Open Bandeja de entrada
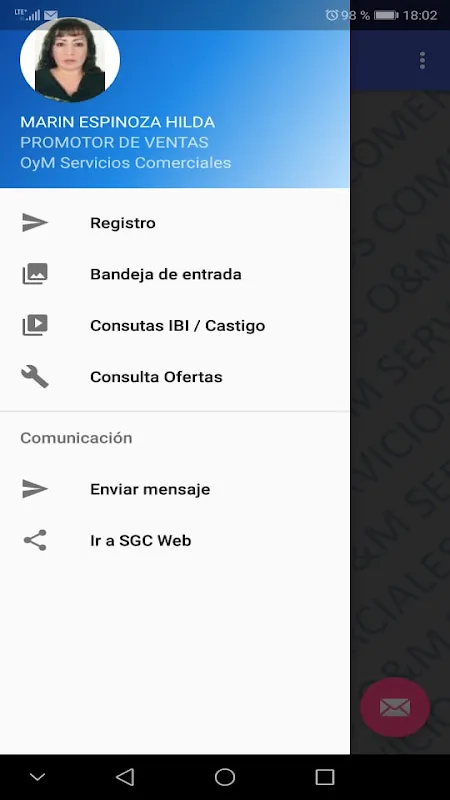Screen dimensions: 450x800 (175, 274)
